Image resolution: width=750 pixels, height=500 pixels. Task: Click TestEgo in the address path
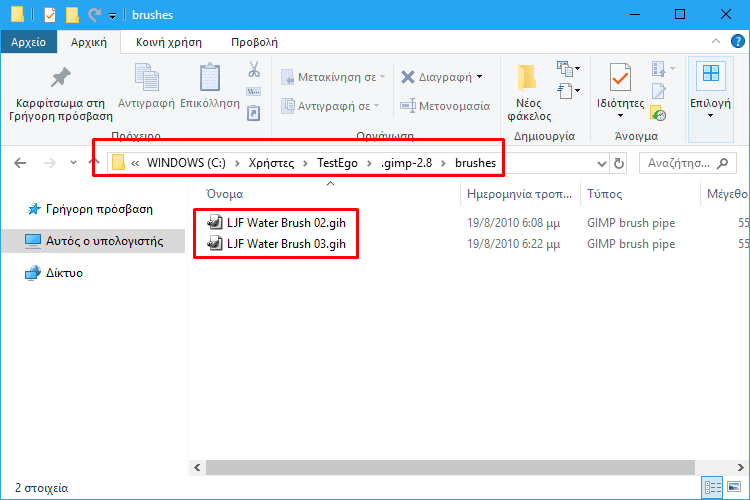337,163
